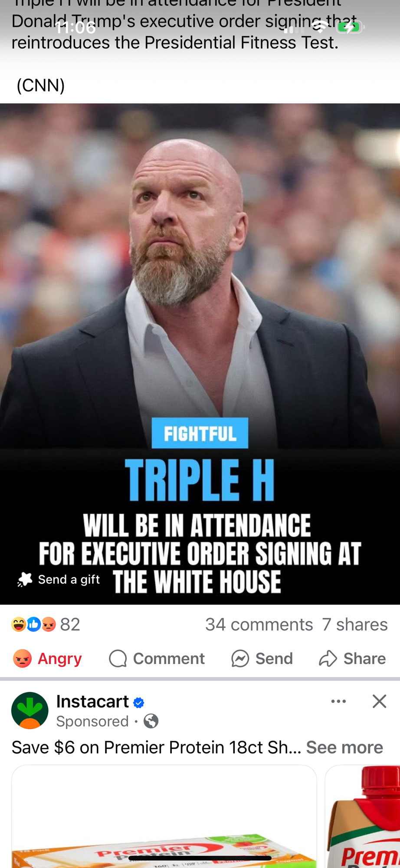Tap the status bar clock to scroll up
400x868 pixels.
pos(76,27)
